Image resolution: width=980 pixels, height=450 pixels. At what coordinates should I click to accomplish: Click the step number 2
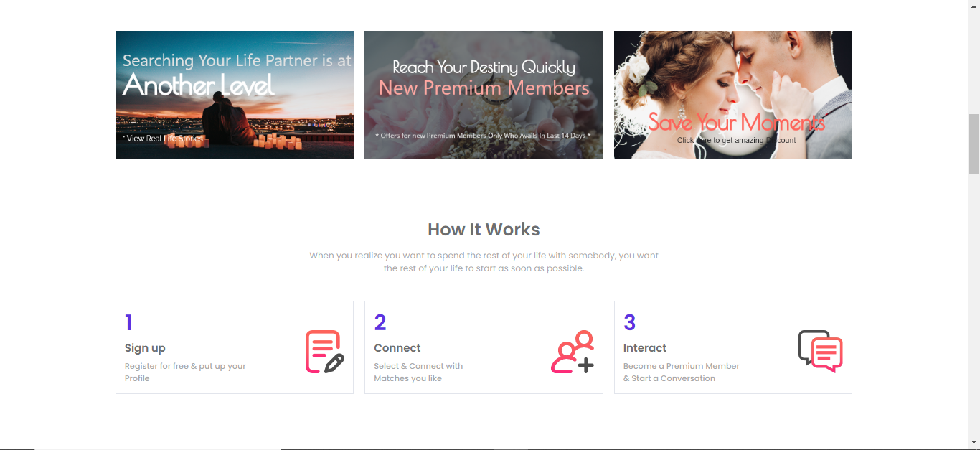(380, 323)
